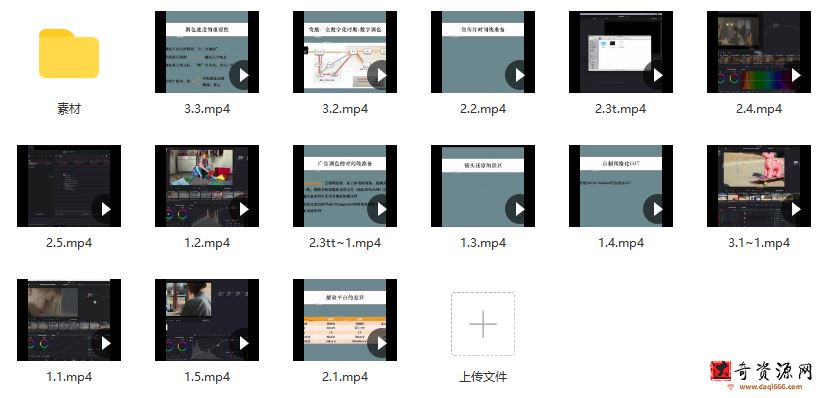Open the 3.1~1.mp4 thumbnail
Screen dimensions: 820x398
click(759, 186)
